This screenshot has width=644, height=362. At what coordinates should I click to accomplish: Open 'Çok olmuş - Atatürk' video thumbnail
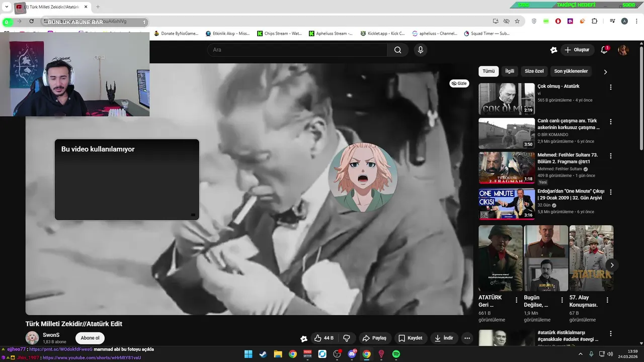tap(507, 99)
